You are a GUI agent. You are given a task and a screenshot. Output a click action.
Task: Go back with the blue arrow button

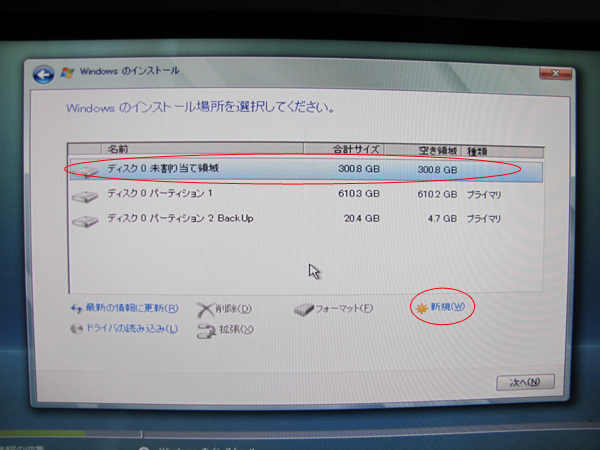(43, 74)
